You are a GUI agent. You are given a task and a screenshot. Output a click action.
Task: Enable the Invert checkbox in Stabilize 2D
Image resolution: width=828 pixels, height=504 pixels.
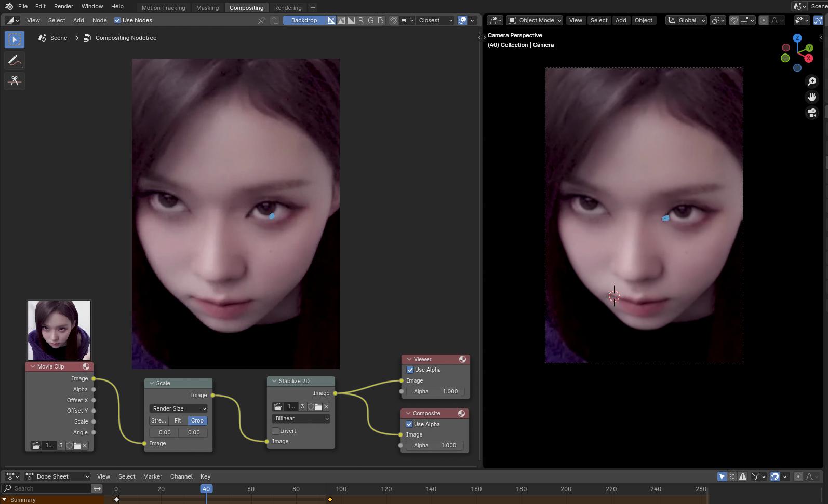click(x=276, y=431)
